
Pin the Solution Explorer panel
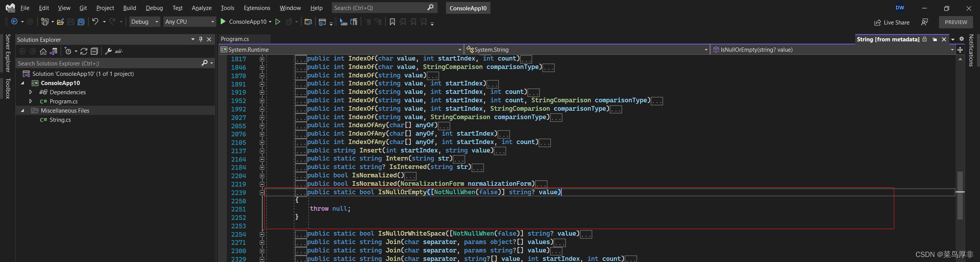pyautogui.click(x=201, y=39)
